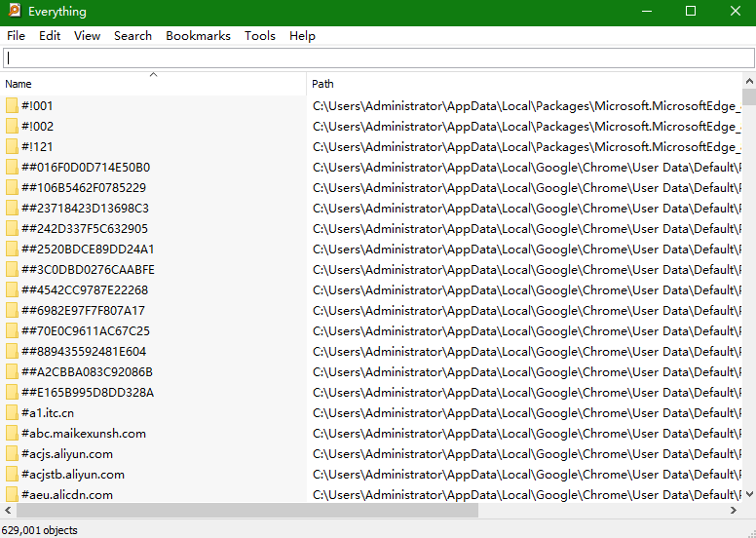Image resolution: width=756 pixels, height=538 pixels.
Task: Click the vertical scrollbar down arrow
Action: tap(749, 494)
